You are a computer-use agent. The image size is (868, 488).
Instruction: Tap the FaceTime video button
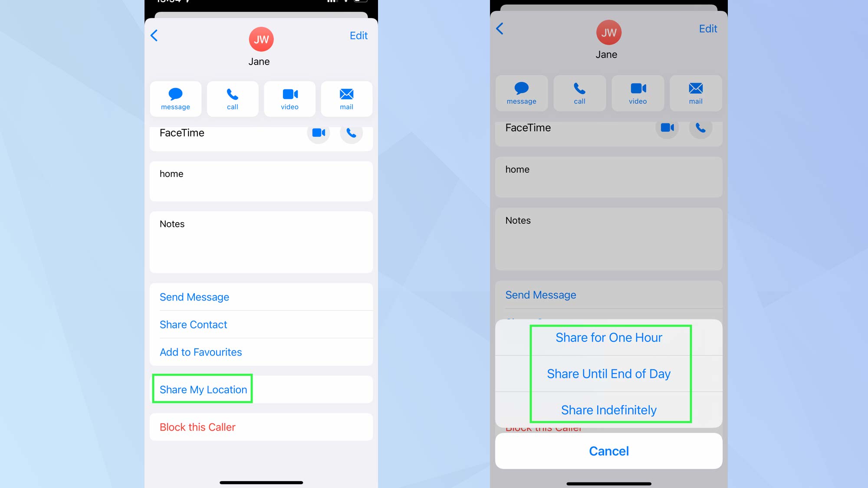coord(319,132)
